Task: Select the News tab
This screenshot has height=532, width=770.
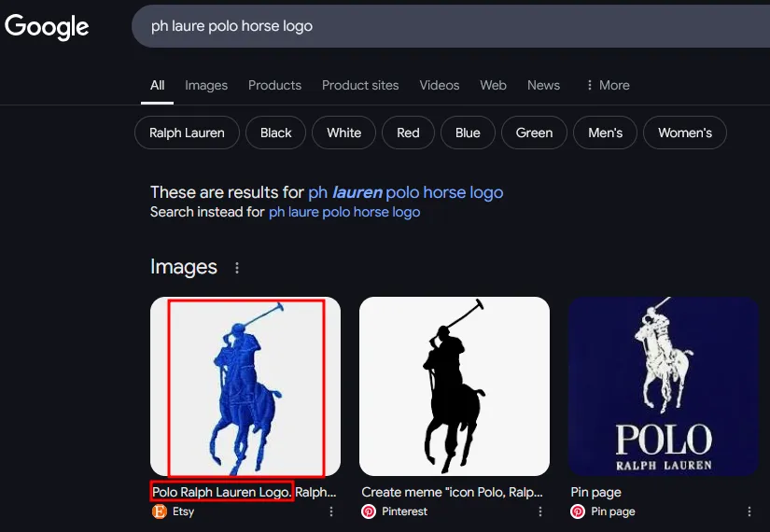Action: [x=543, y=85]
